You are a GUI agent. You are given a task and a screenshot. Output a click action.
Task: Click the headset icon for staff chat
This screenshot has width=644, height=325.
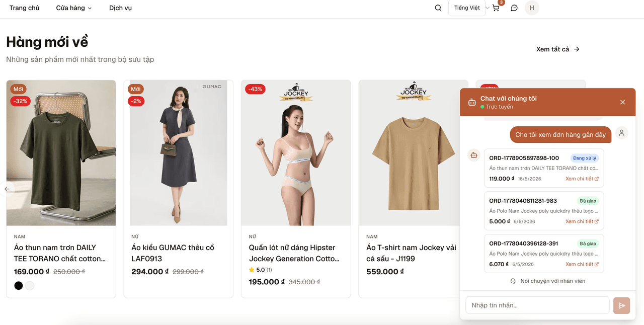(513, 281)
